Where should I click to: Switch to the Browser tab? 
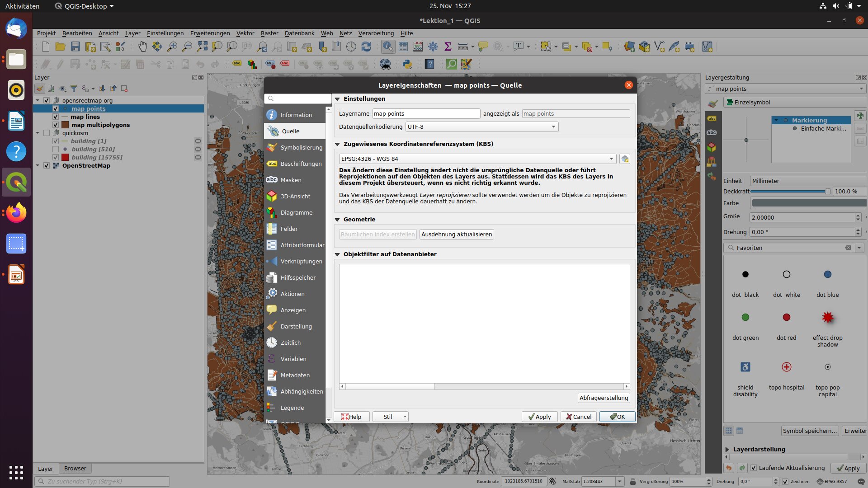(75, 469)
